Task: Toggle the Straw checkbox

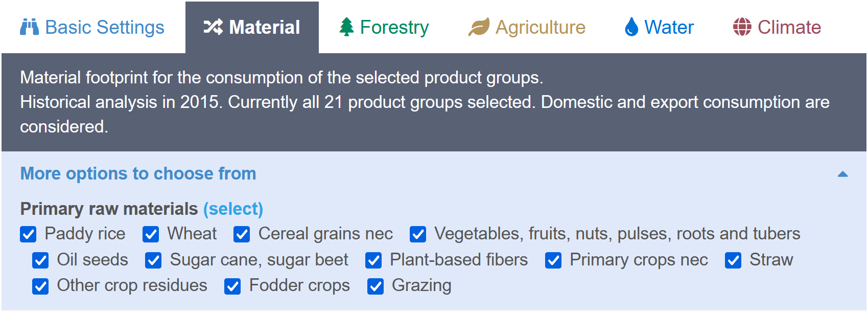Action: tap(733, 260)
